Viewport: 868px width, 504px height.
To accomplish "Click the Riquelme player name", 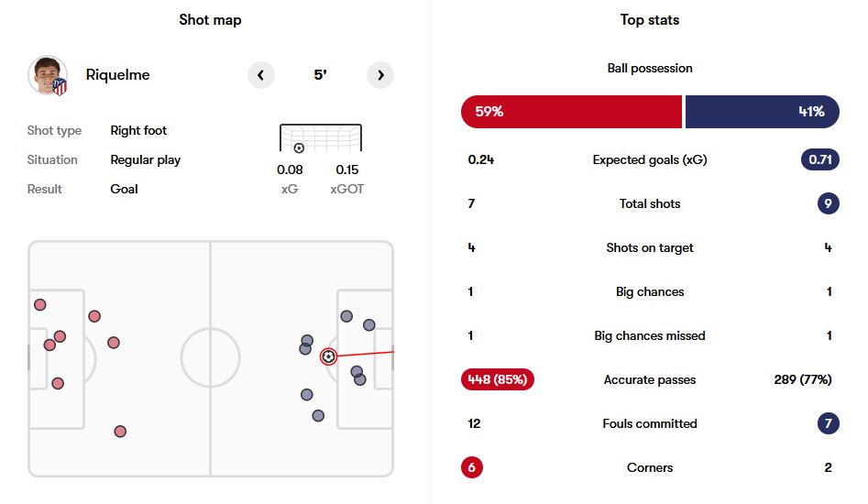I will 118,75.
